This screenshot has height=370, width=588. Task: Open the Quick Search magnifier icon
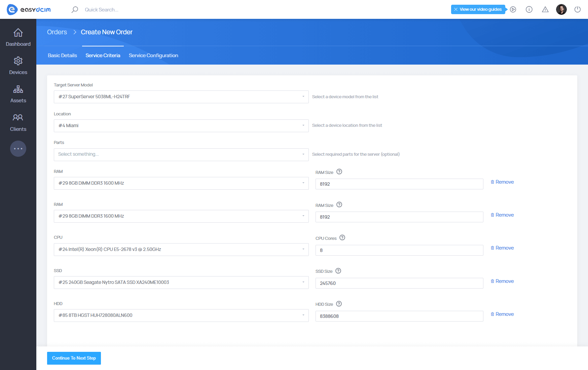coord(74,9)
